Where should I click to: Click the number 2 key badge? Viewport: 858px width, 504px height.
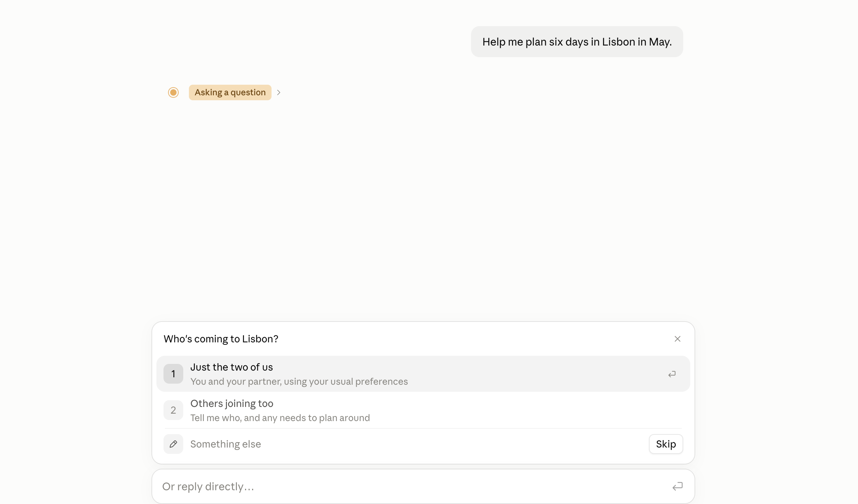pyautogui.click(x=173, y=410)
